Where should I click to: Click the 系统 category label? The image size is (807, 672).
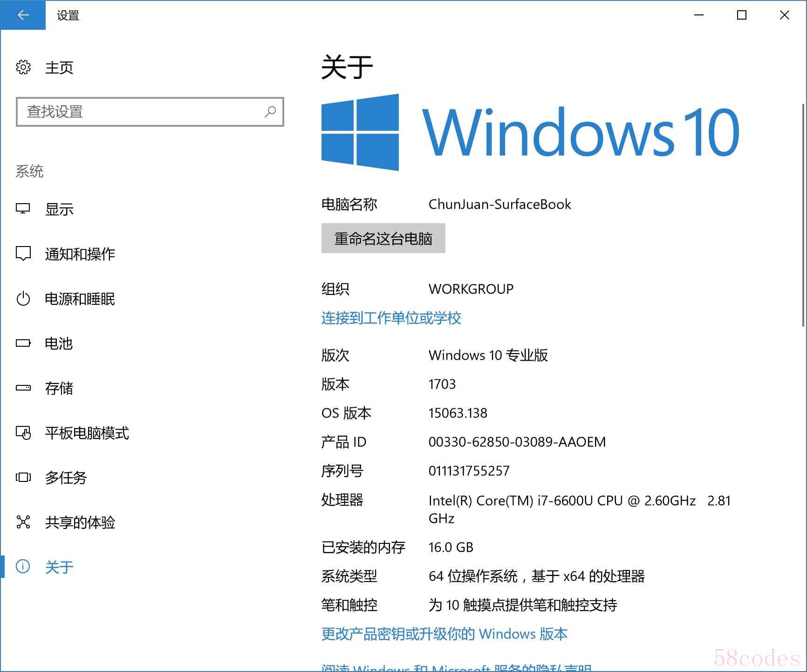29,171
